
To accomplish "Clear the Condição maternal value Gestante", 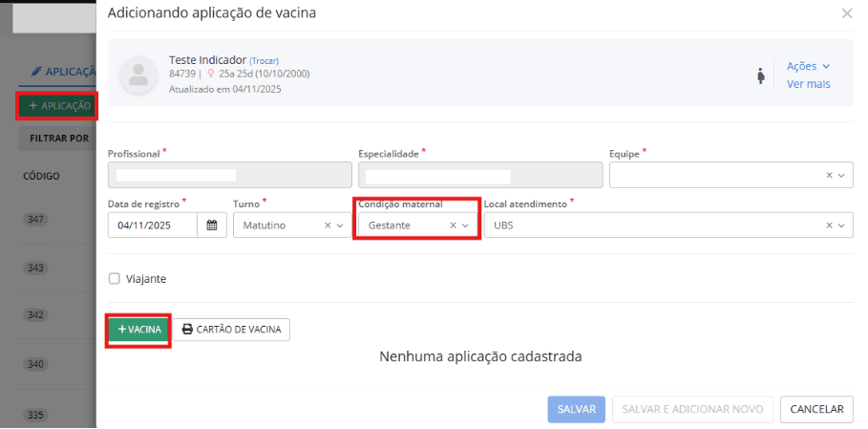I will tap(453, 225).
